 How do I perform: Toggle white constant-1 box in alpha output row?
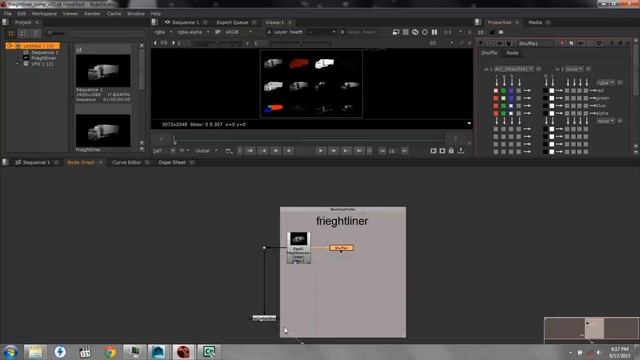tap(552, 113)
